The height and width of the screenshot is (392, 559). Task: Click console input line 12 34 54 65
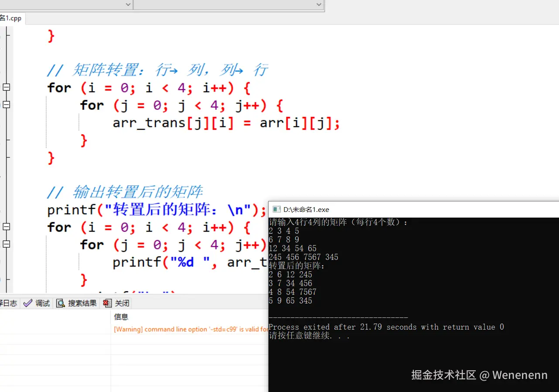click(x=293, y=248)
